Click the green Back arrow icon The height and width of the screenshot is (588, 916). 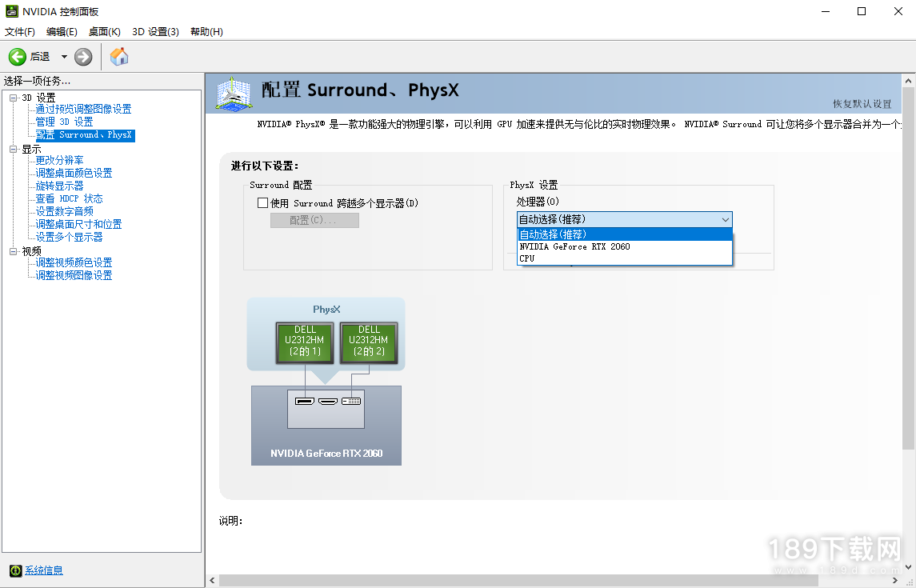(18, 57)
